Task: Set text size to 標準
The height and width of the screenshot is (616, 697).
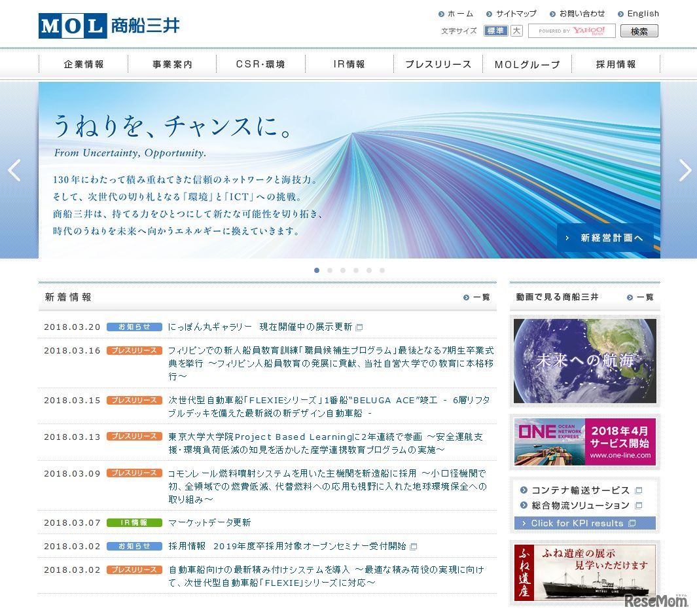Action: pos(495,31)
